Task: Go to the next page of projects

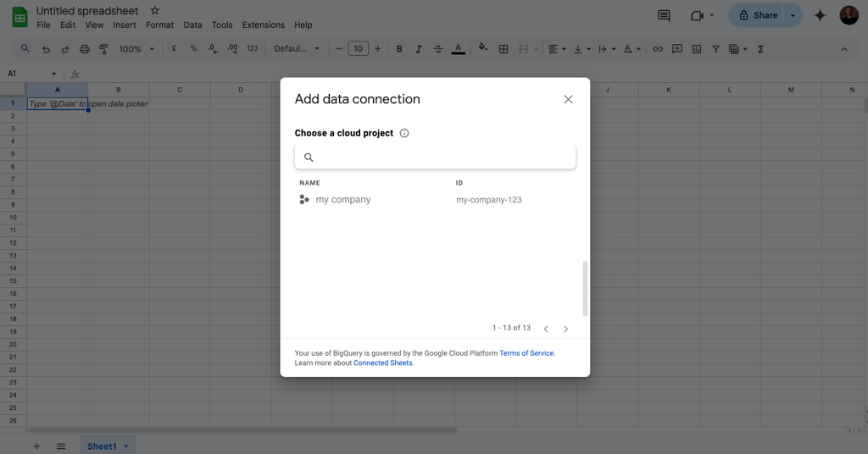Action: [565, 329]
